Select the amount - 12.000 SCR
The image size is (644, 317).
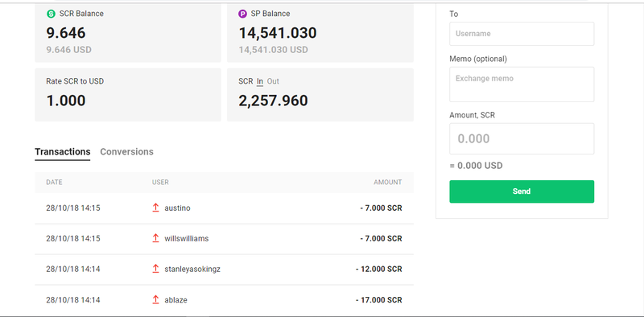tap(379, 270)
